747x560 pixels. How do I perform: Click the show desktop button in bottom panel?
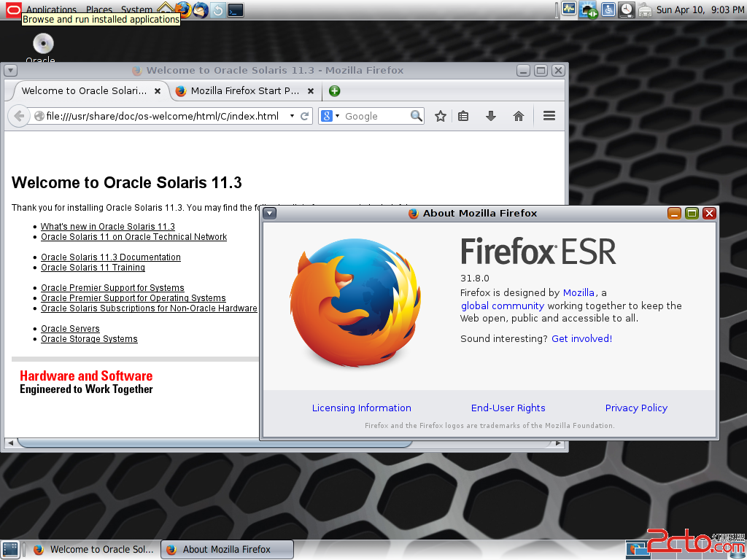[10, 550]
